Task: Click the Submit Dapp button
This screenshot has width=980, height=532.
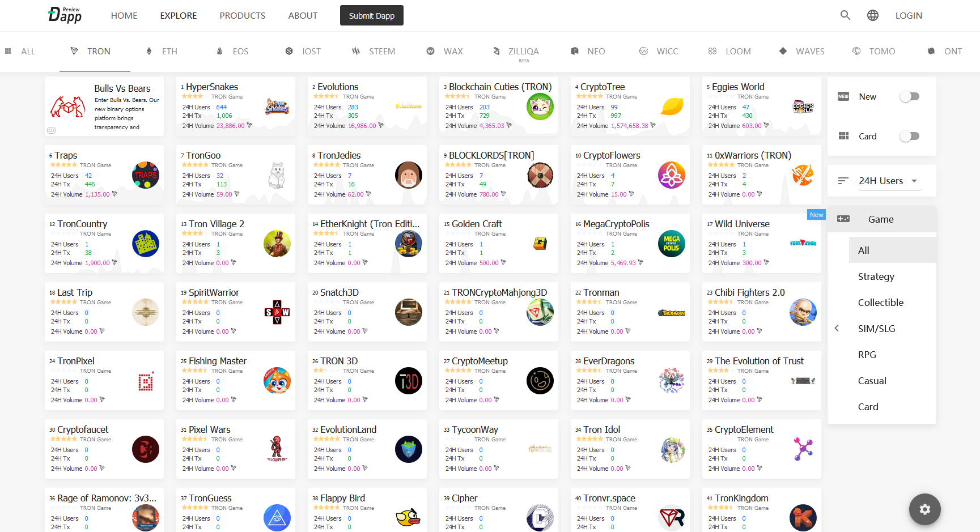Action: (x=372, y=15)
